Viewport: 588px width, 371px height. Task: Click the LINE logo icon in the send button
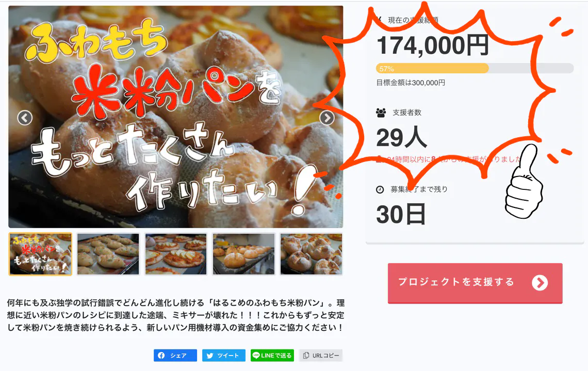[x=256, y=355]
